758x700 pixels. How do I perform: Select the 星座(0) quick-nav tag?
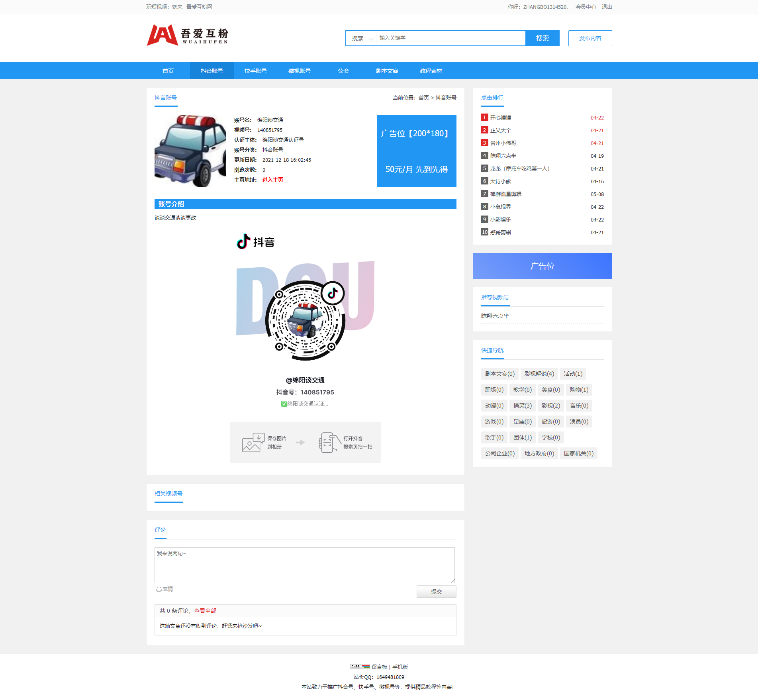(x=523, y=422)
